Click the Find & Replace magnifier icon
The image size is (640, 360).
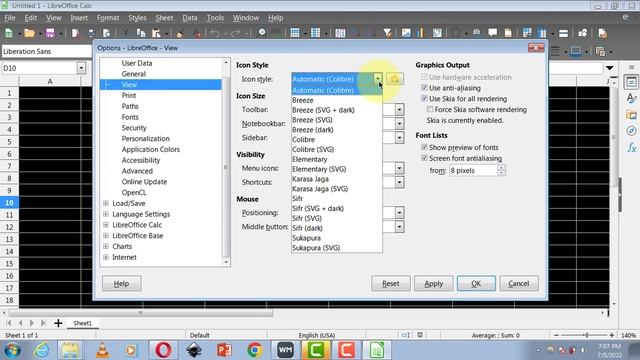coord(261,33)
